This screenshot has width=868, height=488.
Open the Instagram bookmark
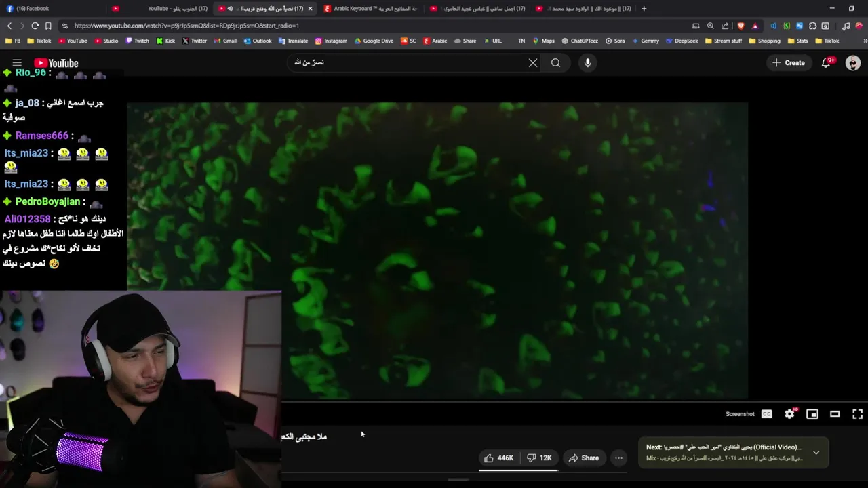(331, 41)
